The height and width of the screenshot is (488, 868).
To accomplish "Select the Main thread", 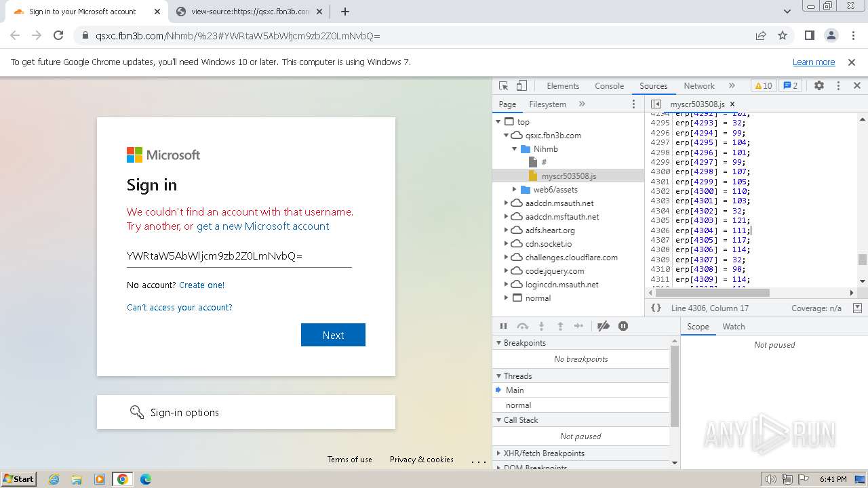I will point(581,390).
